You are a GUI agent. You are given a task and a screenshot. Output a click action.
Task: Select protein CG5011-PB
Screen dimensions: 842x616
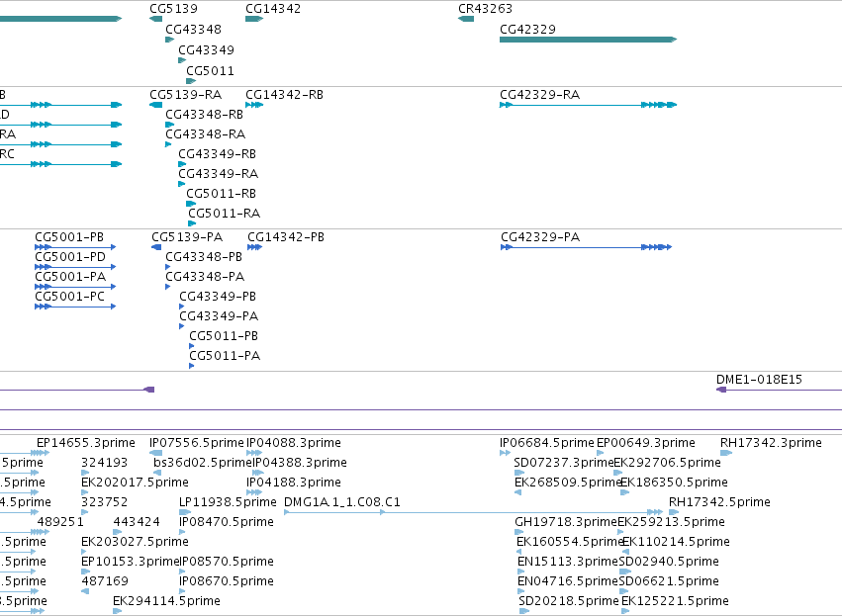tap(224, 336)
